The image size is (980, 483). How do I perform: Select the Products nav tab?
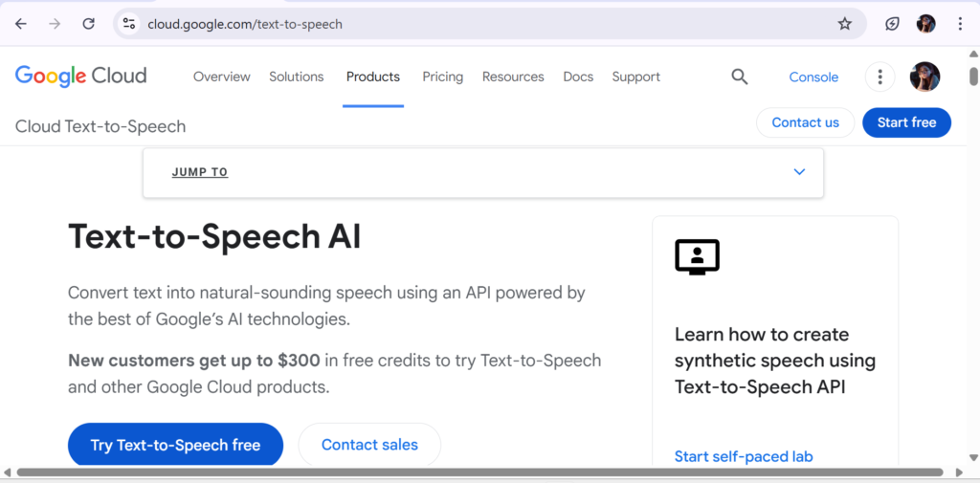click(x=373, y=77)
